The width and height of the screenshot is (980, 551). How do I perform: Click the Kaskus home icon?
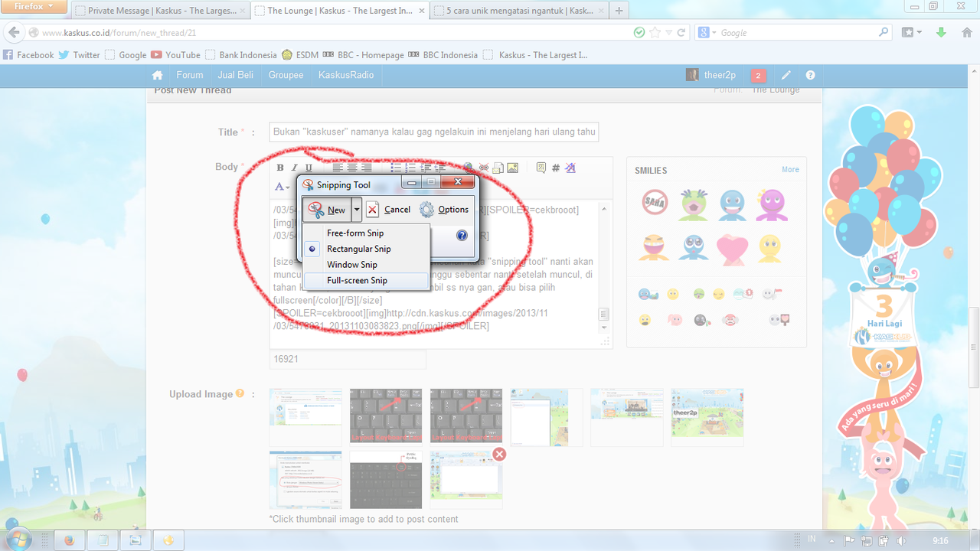coord(157,75)
